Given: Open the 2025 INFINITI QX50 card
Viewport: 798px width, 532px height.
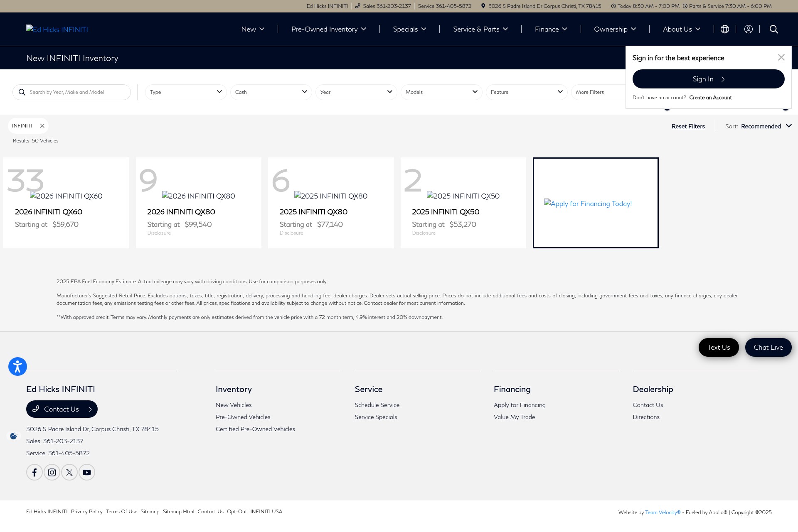Looking at the screenshot, I should click(x=463, y=203).
